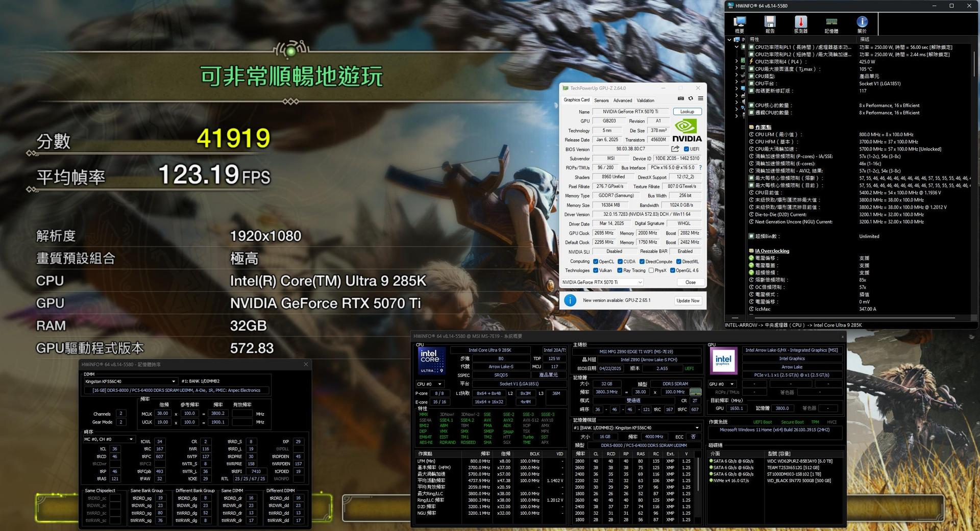
Task: Click GPU-Z refresh icon
Action: click(x=691, y=98)
